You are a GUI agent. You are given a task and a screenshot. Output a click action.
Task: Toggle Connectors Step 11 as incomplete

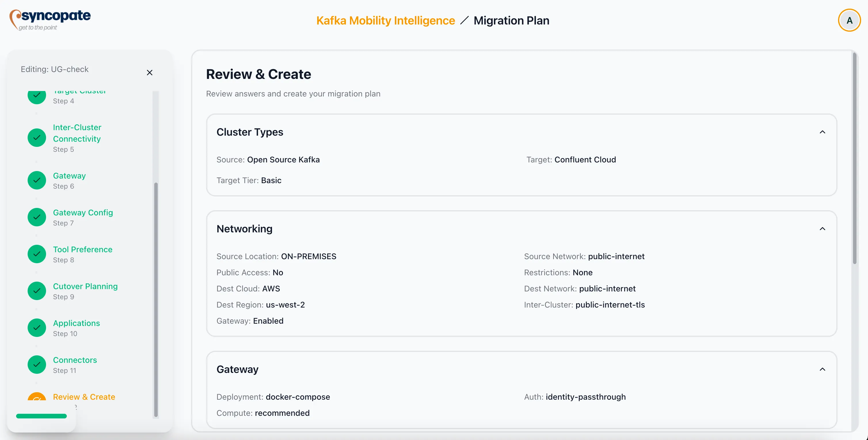(x=36, y=364)
